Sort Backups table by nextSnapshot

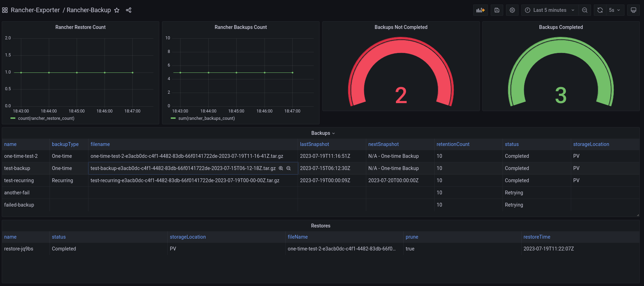coord(383,144)
